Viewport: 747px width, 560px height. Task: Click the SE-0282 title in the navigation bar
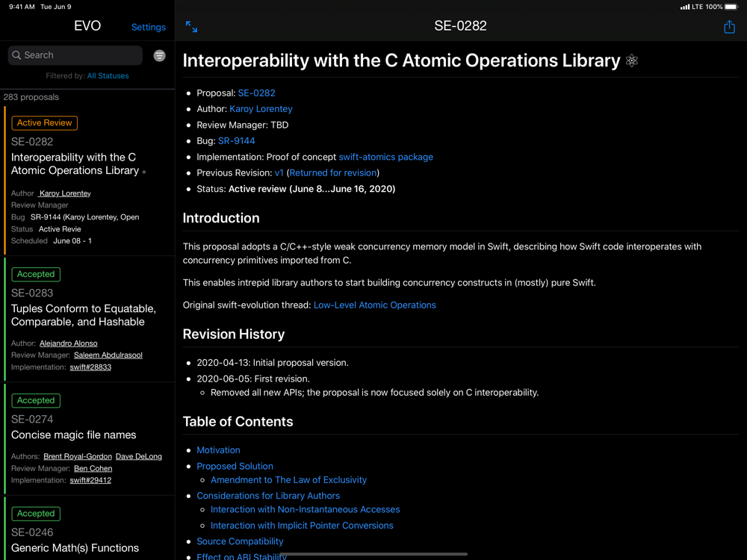(460, 25)
